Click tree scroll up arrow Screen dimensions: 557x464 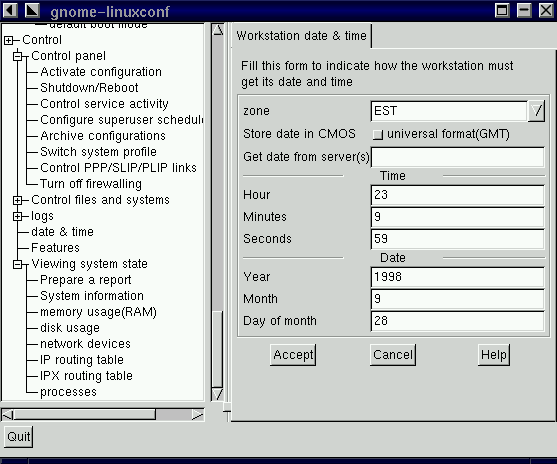217,30
